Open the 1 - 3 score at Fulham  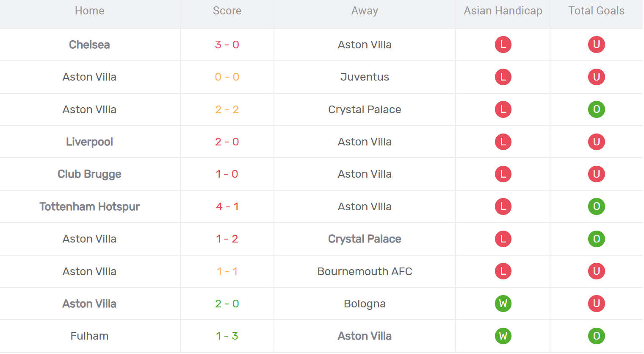[227, 336]
